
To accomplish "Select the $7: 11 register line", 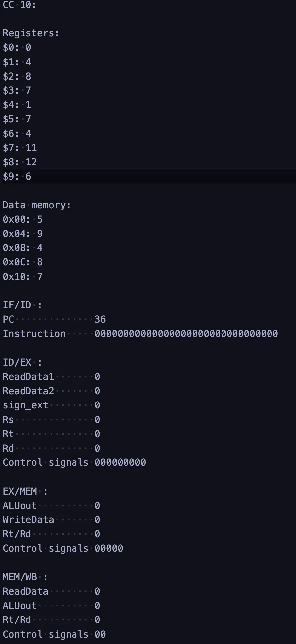I will point(20,148).
